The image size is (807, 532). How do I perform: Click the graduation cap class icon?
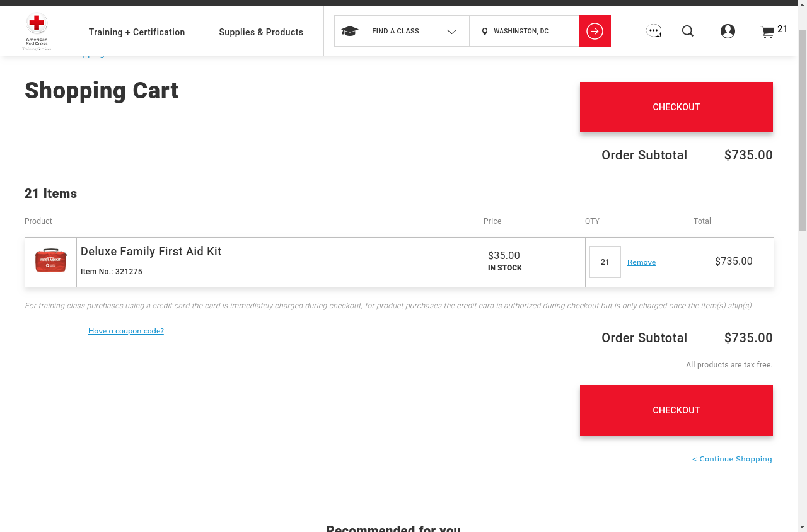(349, 31)
